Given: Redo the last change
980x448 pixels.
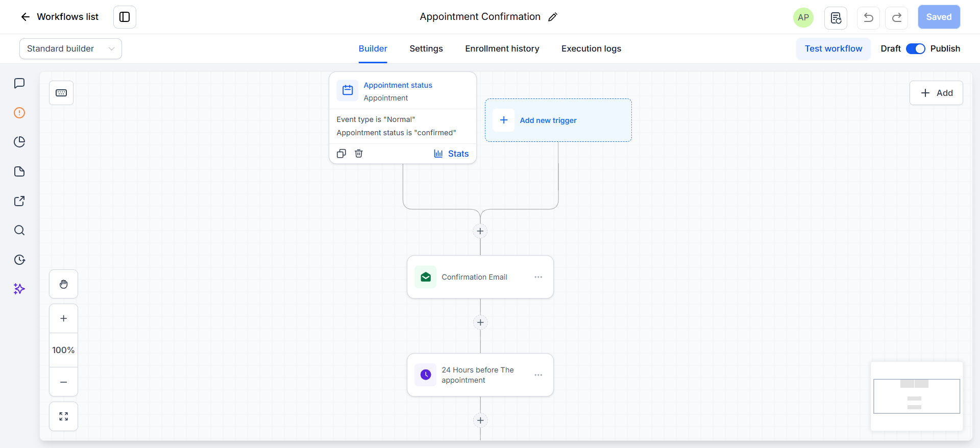Looking at the screenshot, I should [x=897, y=18].
